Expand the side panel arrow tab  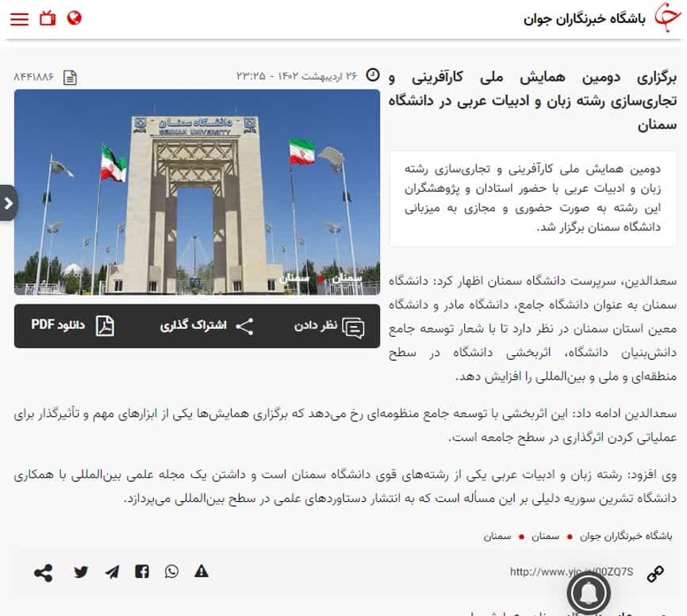[x=8, y=203]
